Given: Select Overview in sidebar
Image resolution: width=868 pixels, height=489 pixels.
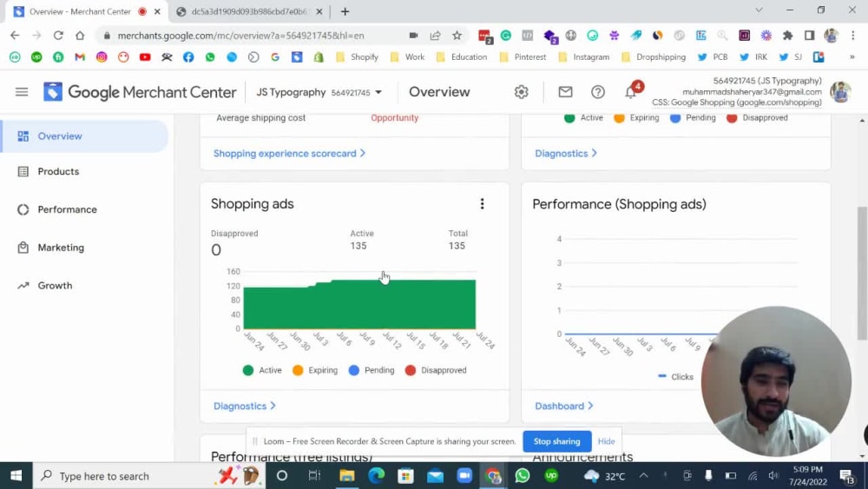Looking at the screenshot, I should [x=84, y=136].
